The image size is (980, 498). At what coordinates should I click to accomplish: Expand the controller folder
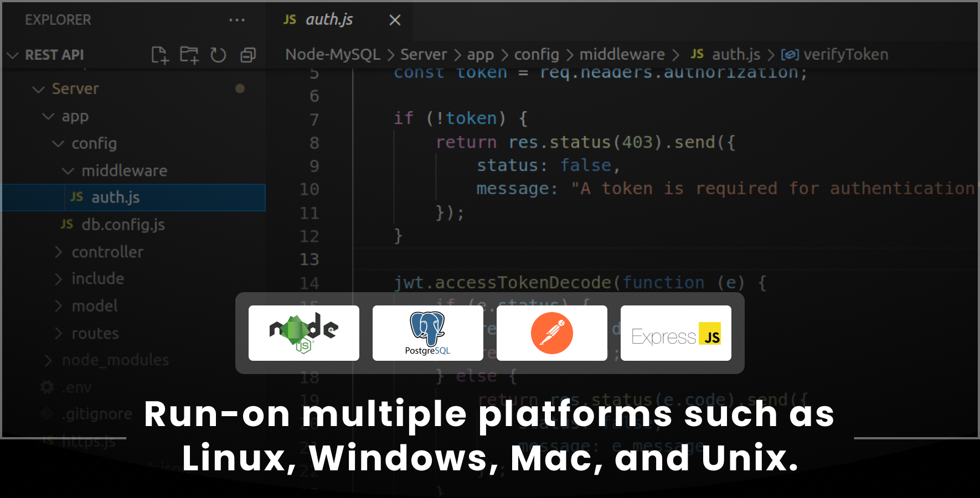point(107,252)
